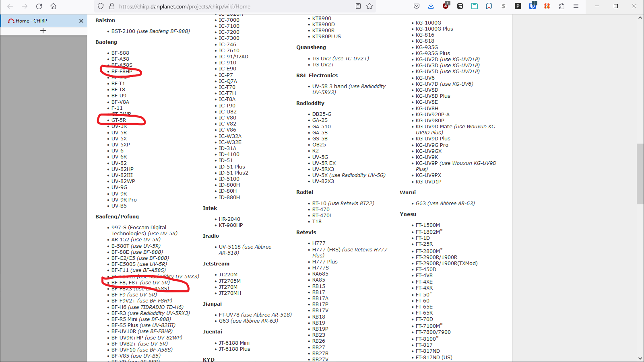The width and height of the screenshot is (644, 362).
Task: Click the JT2705M list entry
Action: (x=230, y=281)
